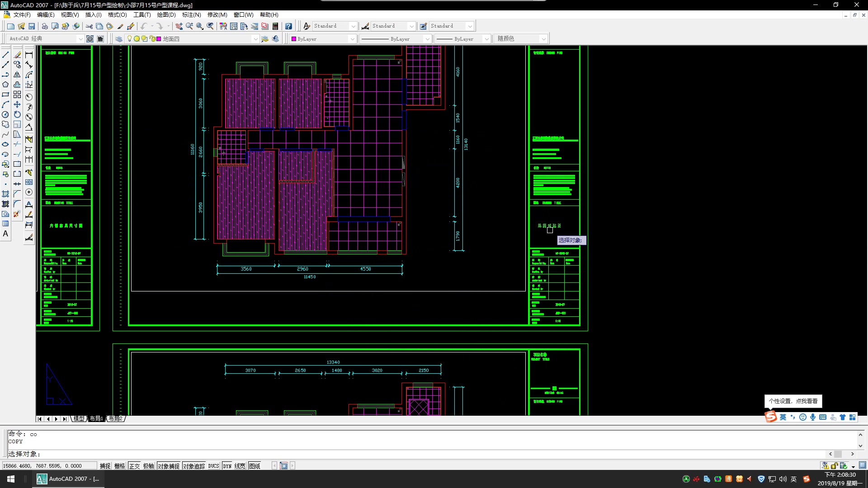Click the Cut scissors icon
The image size is (868, 488).
coord(89,26)
